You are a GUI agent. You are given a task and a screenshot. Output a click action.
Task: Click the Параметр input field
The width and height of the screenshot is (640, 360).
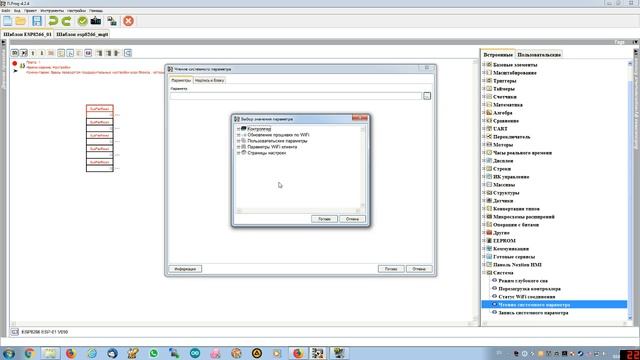pyautogui.click(x=296, y=96)
